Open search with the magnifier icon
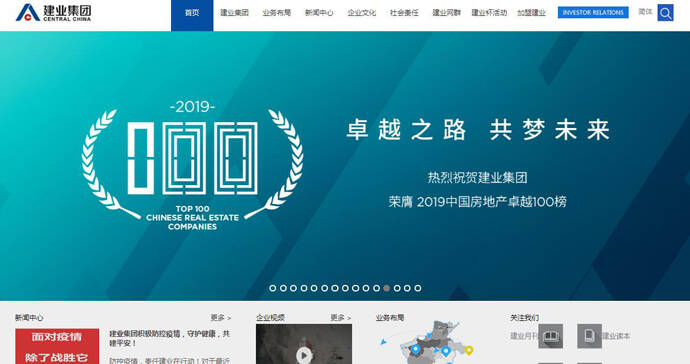Viewport: 690px width, 364px height. coord(665,13)
